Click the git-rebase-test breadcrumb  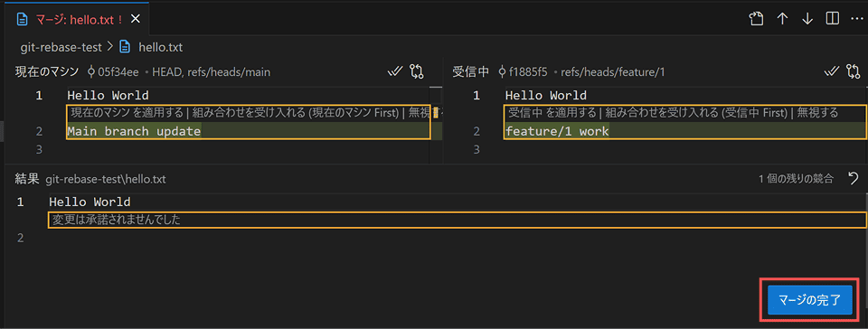[61, 48]
